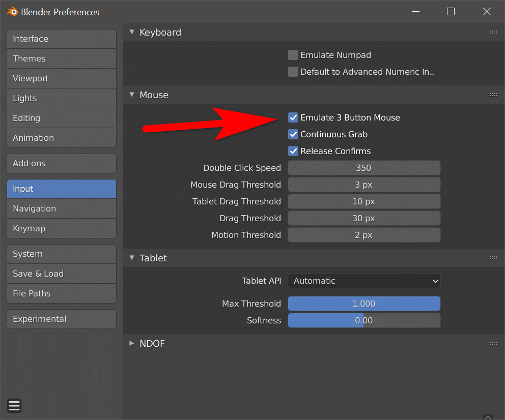Click the Tablet Drag Threshold field
The image size is (505, 420).
[x=364, y=201]
